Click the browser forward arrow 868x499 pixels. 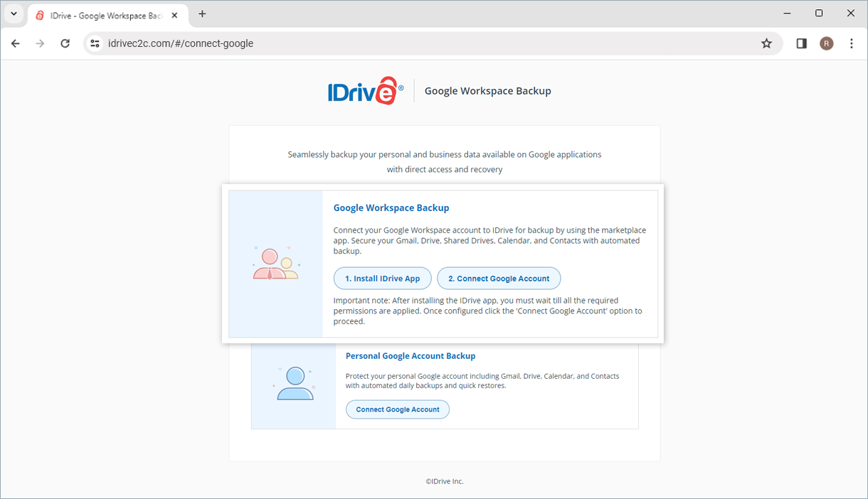[x=40, y=43]
